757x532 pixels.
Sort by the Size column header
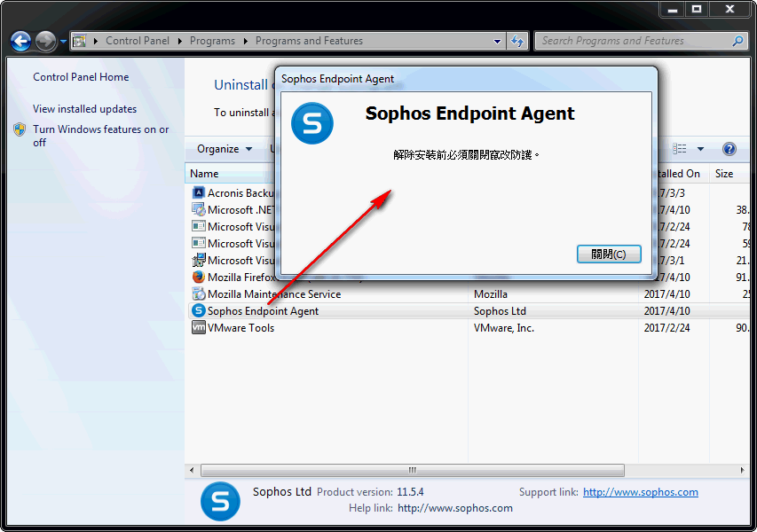[x=729, y=174]
